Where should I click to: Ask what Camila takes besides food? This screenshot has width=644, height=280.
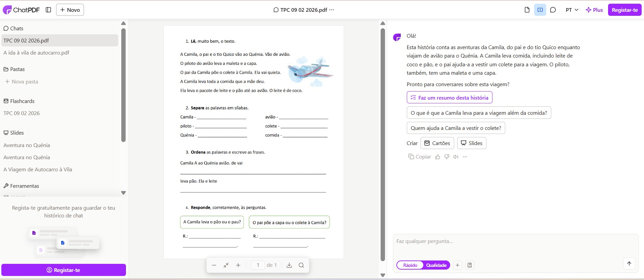pyautogui.click(x=479, y=113)
